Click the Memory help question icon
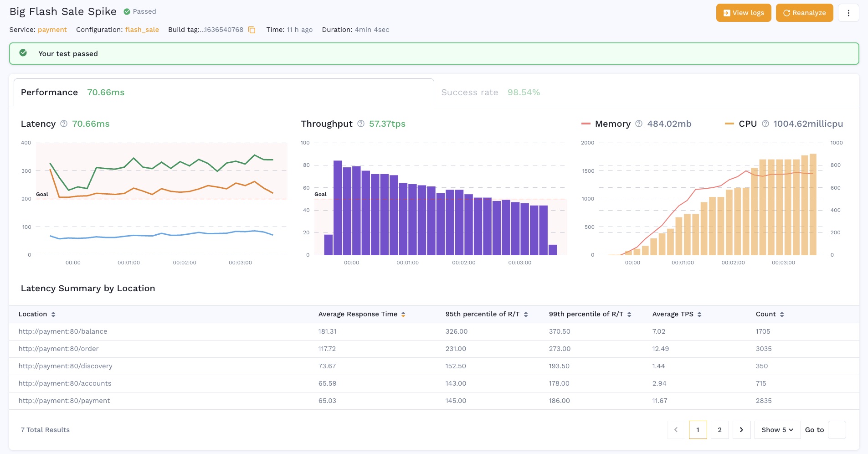Screen dimensions: 868x454 coord(639,124)
